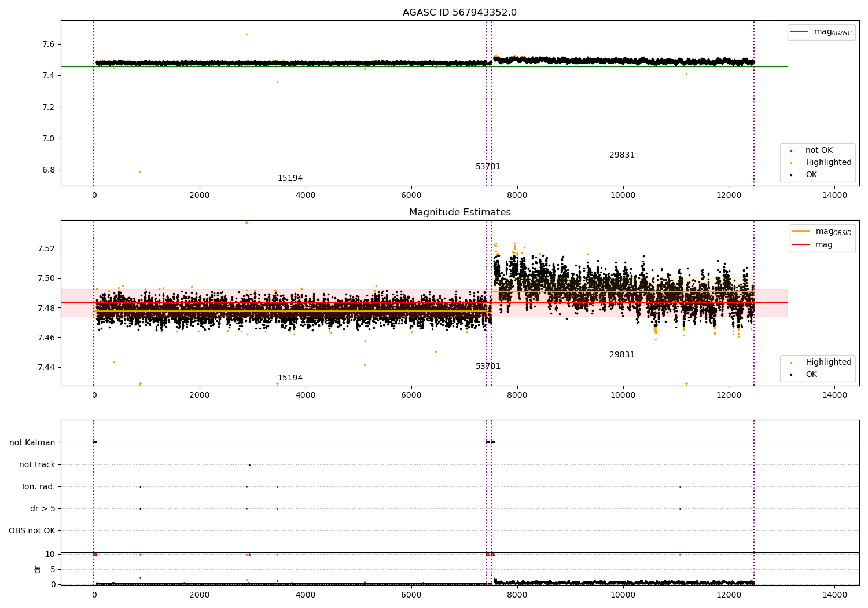Click the 'Magnitude Estimates' plot title
The width and height of the screenshot is (868, 608).
click(459, 213)
